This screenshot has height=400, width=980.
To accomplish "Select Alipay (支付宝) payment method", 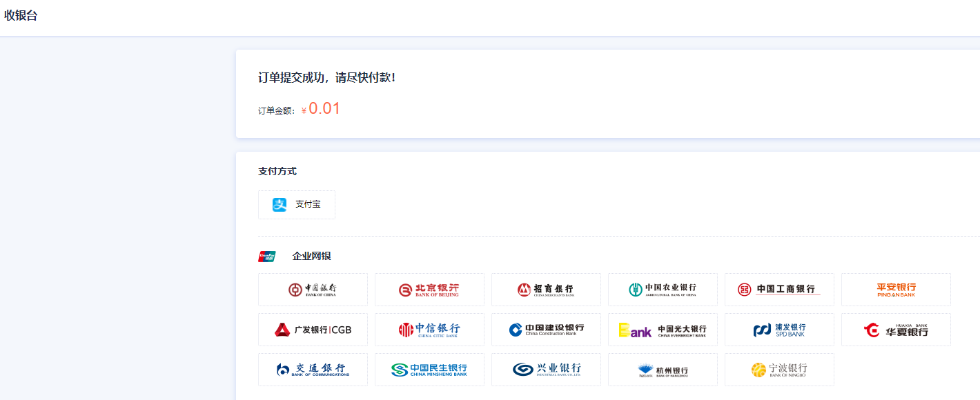I will pos(297,205).
